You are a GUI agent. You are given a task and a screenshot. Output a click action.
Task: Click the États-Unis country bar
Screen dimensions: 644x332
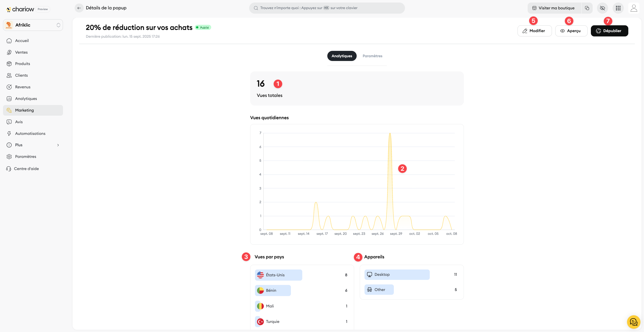(x=278, y=275)
